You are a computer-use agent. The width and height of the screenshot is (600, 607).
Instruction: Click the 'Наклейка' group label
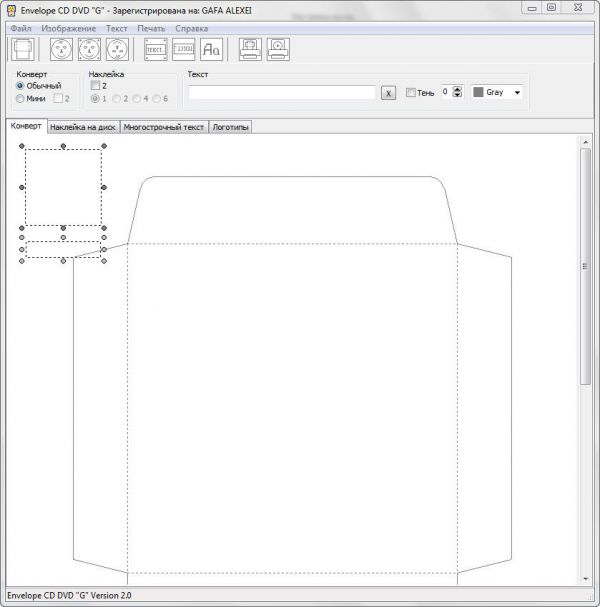coord(106,74)
